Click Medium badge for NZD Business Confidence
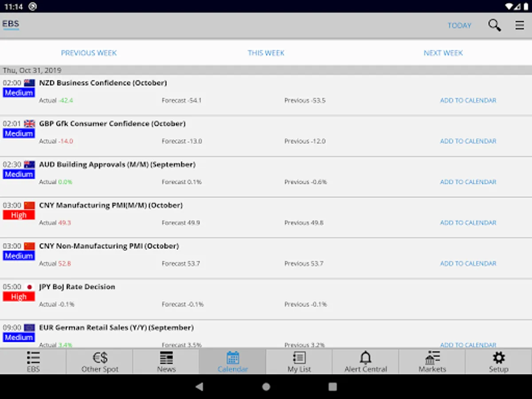This screenshot has width=532, height=399. pyautogui.click(x=19, y=93)
